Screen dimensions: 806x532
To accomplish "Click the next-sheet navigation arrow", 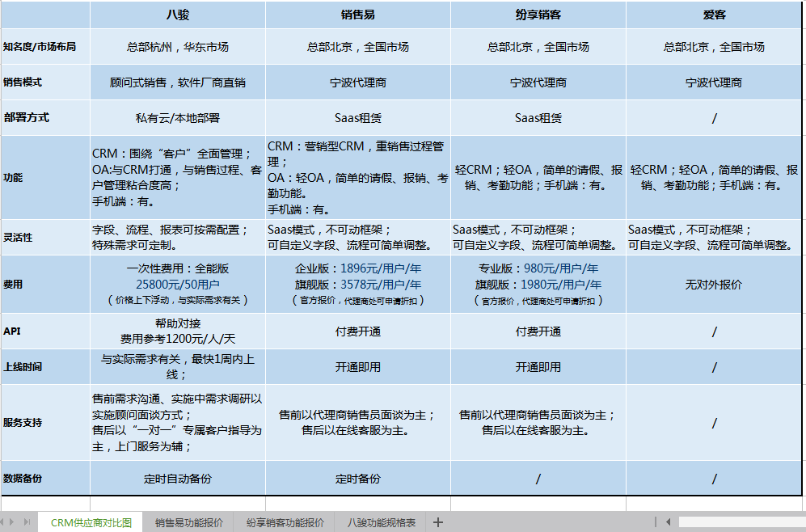I will tap(12, 522).
